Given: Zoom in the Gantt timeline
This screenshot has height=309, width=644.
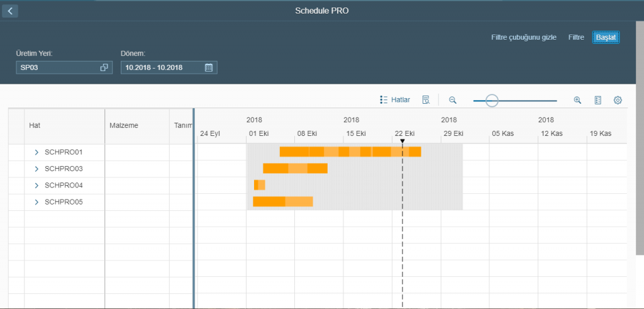Looking at the screenshot, I should tap(577, 100).
